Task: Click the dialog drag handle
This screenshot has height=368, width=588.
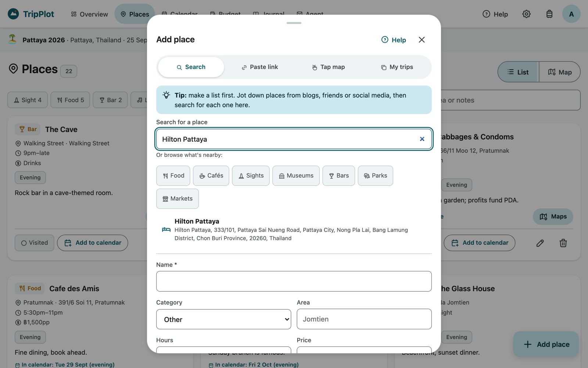Action: click(294, 23)
